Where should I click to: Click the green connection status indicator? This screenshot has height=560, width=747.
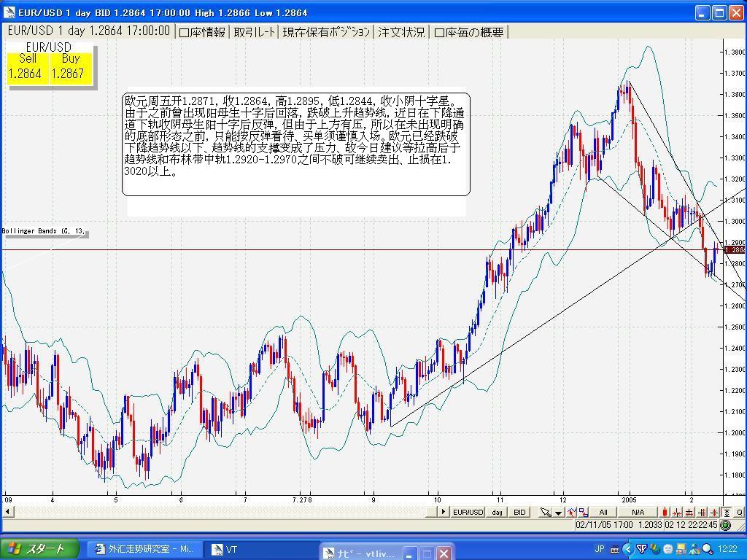pos(725,525)
